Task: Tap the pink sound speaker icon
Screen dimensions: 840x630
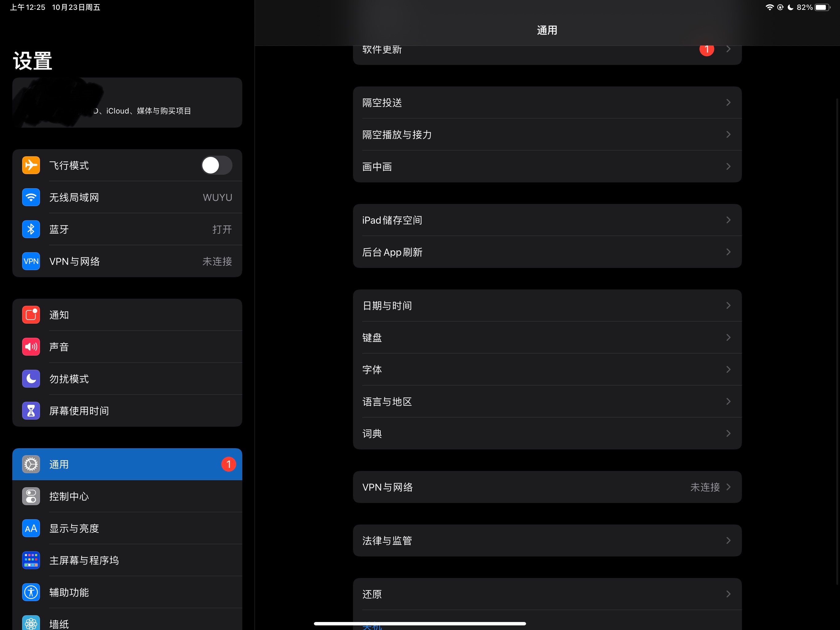Action: (x=31, y=347)
